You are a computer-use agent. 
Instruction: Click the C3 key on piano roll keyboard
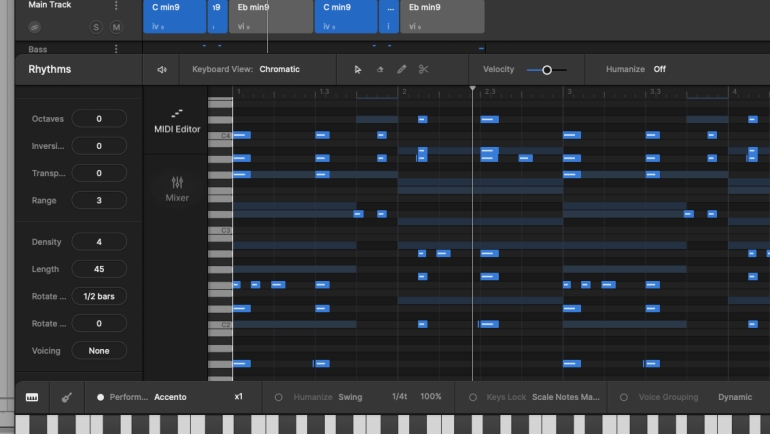[220, 230]
